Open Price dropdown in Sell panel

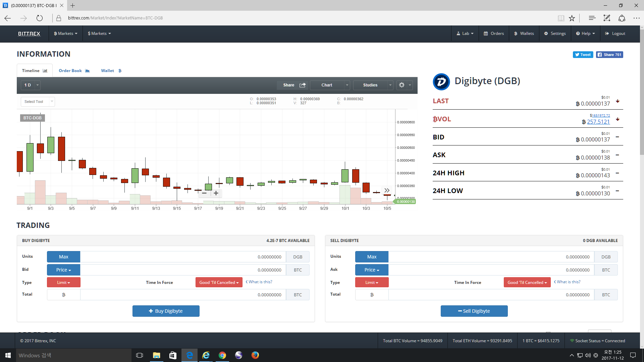pyautogui.click(x=372, y=270)
